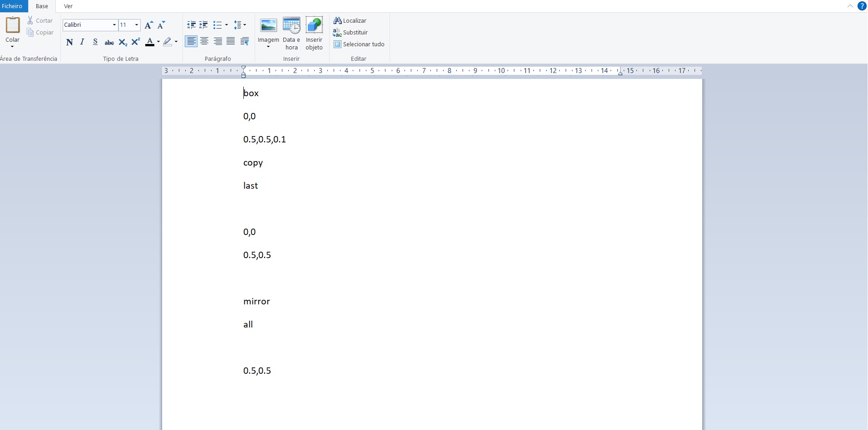Viewport: 868px width, 430px height.
Task: Center the text alignment
Action: pos(205,42)
